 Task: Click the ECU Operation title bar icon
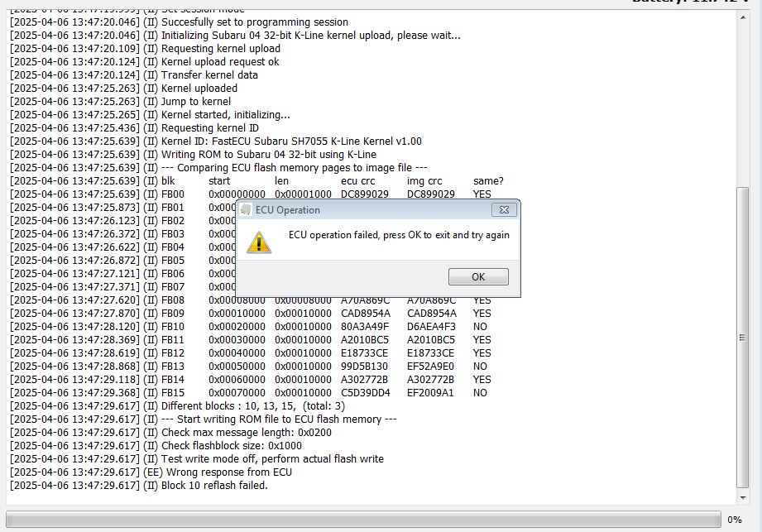pos(246,210)
